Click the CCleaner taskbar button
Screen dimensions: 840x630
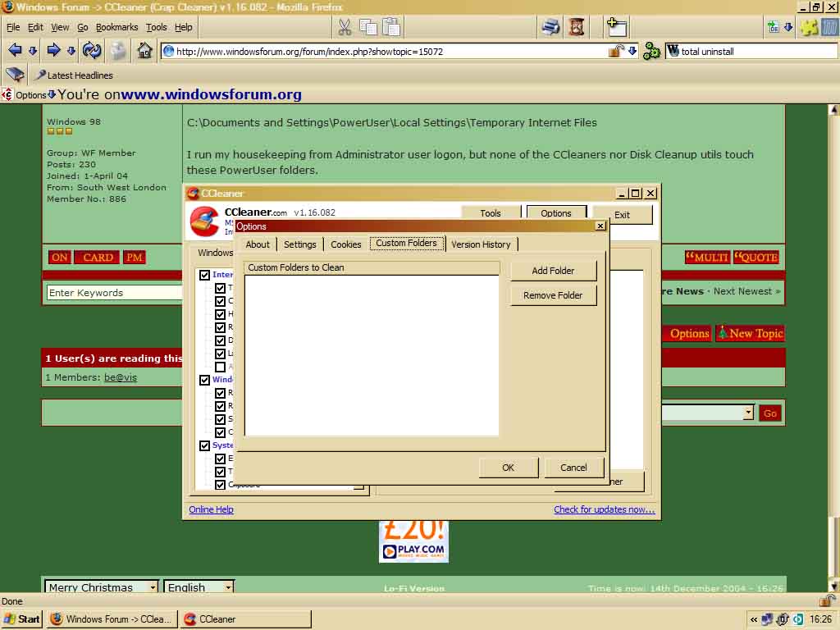point(245,619)
